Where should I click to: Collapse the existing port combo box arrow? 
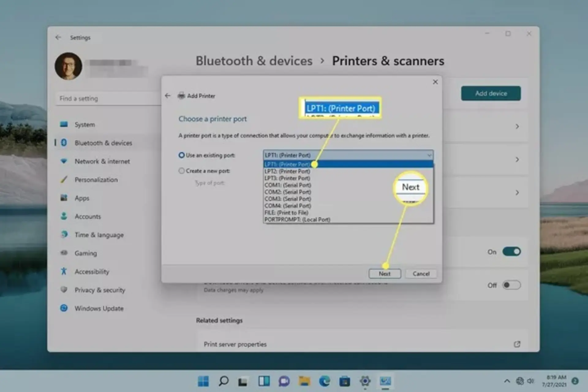click(429, 155)
